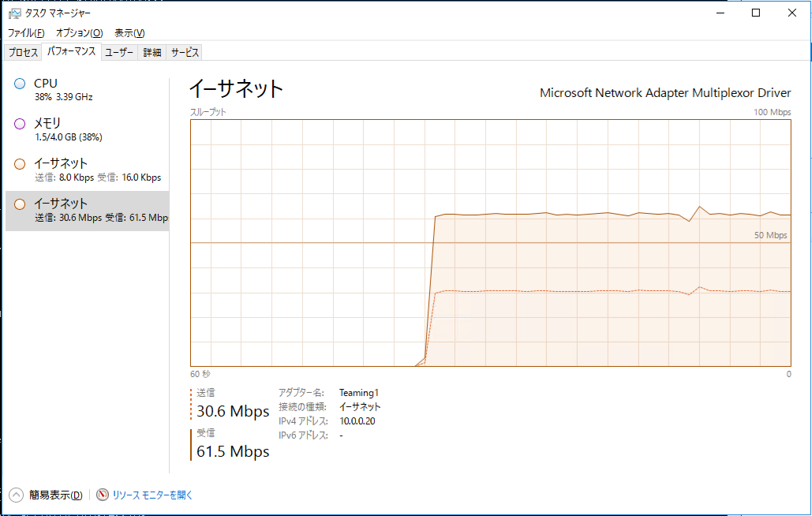Viewport: 812px width, 516px height.
Task: Collapse to 簡易表示 view
Action: pos(55,495)
